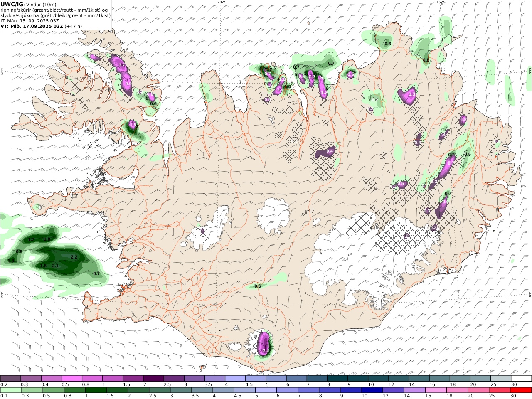Click the '0.2' tick label in snow legend
The height and width of the screenshot is (399, 532).
coord(4,384)
